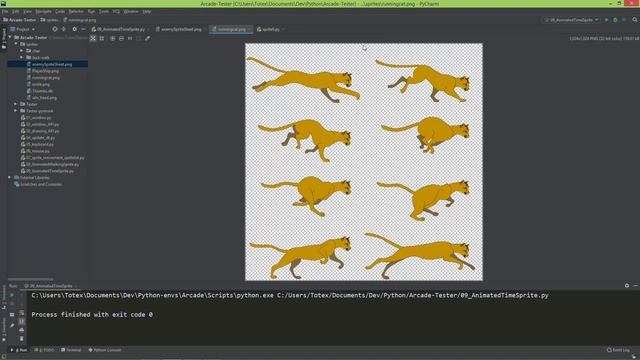The image size is (640, 360).
Task: Open the Python Console tool window
Action: tap(105, 350)
